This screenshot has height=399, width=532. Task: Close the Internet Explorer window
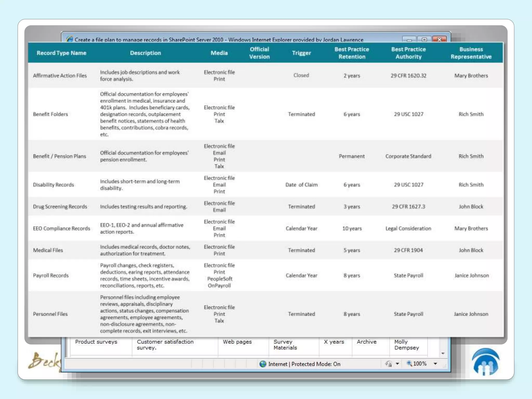coord(440,40)
